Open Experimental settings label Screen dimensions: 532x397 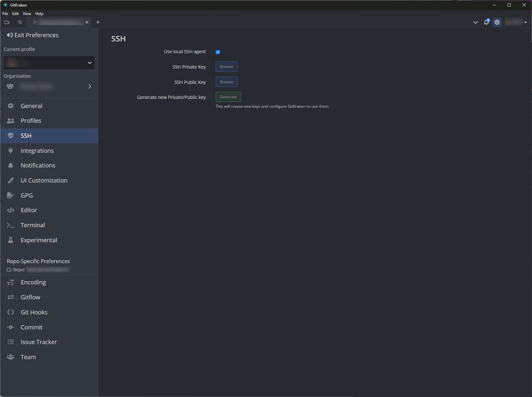pos(39,240)
